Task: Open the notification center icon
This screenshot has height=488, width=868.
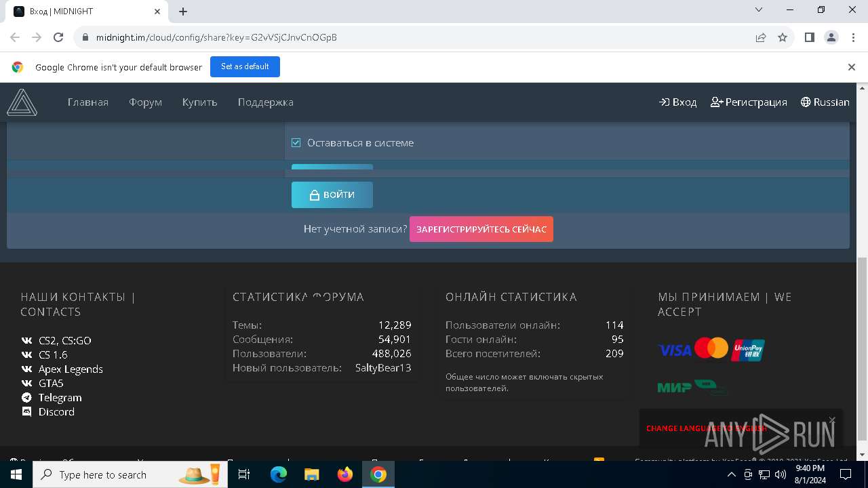Action: coord(845,475)
